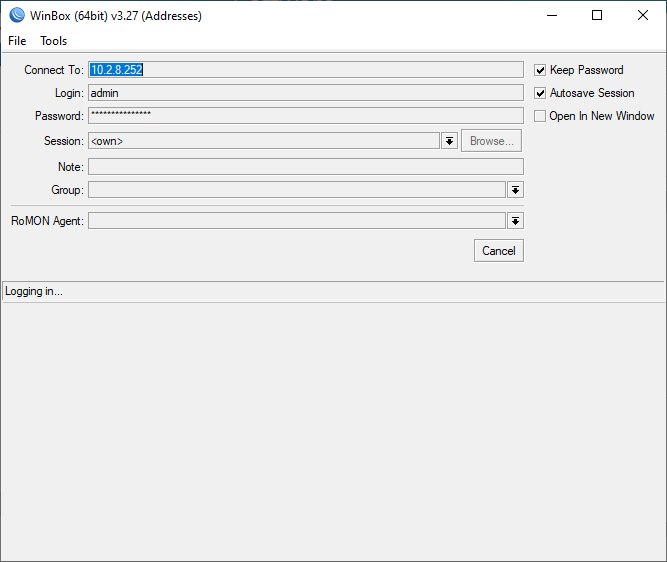The image size is (667, 562).
Task: Close the WinBox window
Action: (643, 15)
